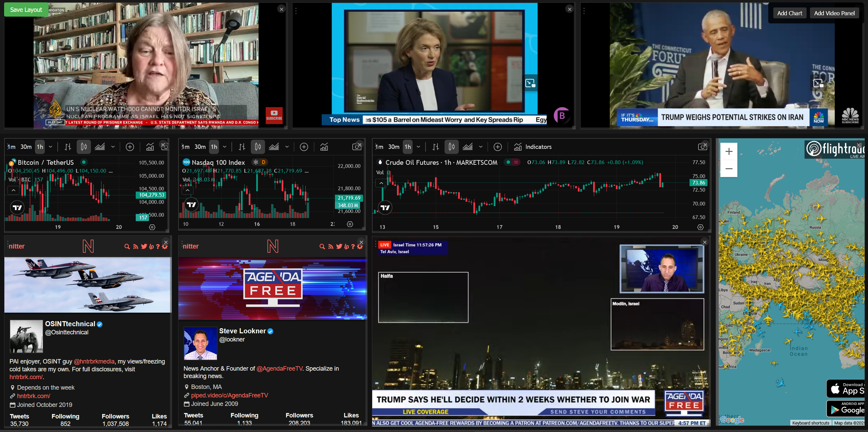Open search in OSINTtechnical nitter panel

tap(127, 247)
